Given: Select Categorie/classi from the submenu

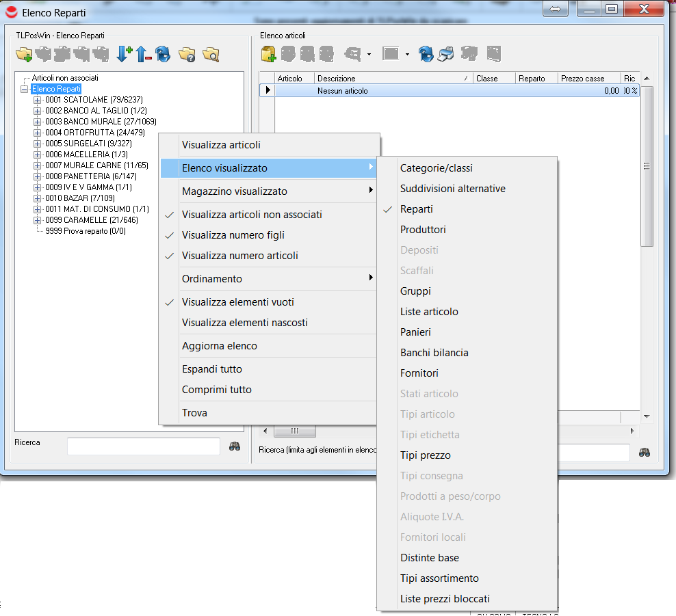Looking at the screenshot, I should tap(436, 168).
